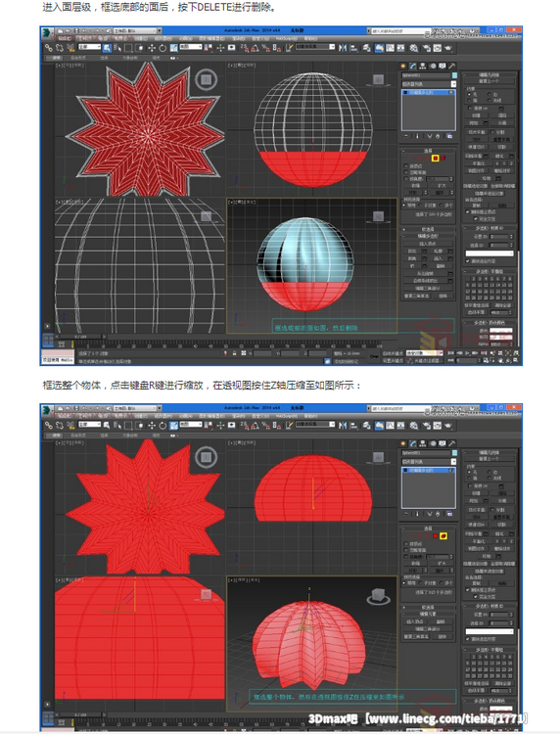Image resolution: width=560 pixels, height=734 pixels.
Task: Open selection filter 全部 dropdown in first screenshot
Action: [x=90, y=47]
